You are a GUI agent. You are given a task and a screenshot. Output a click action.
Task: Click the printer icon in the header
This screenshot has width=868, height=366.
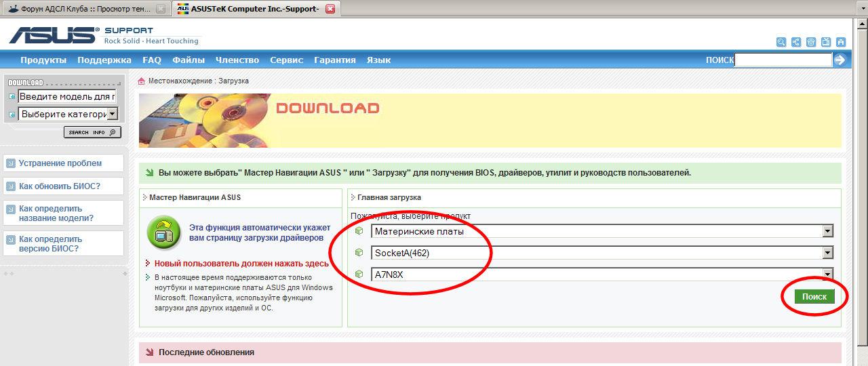841,42
